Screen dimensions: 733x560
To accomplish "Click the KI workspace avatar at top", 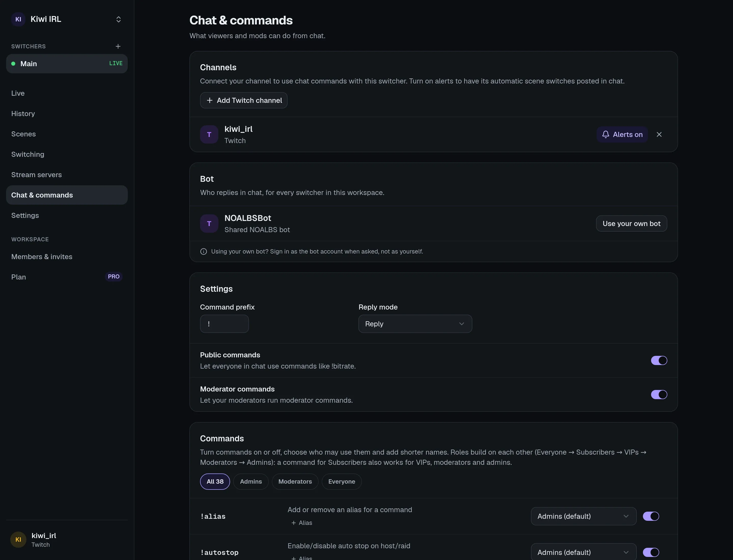I will (x=18, y=19).
